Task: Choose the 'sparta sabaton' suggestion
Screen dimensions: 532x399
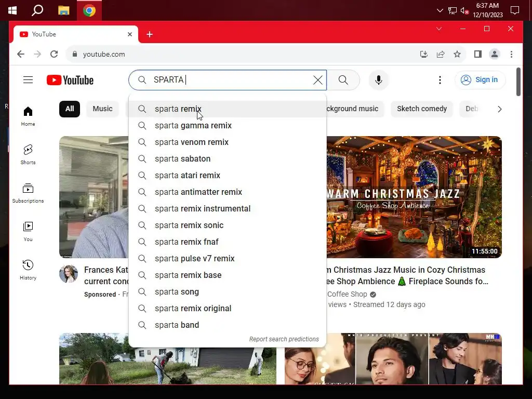Action: tap(228, 159)
